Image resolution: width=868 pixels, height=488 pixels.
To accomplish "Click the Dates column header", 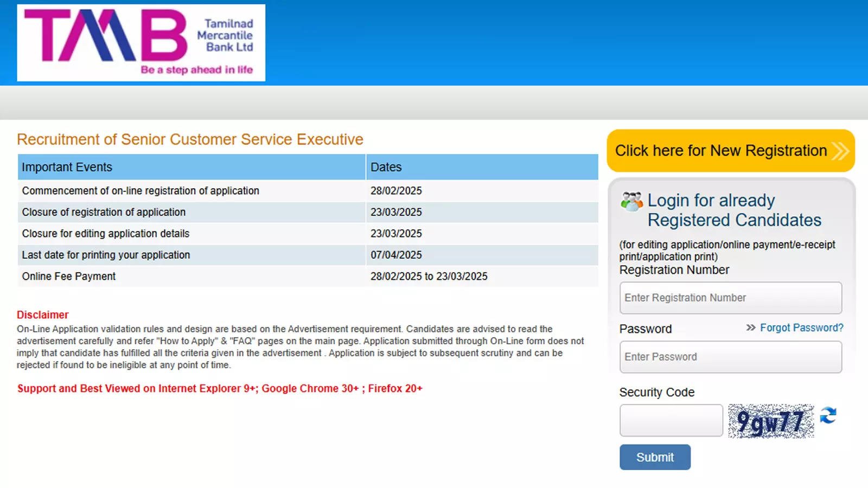I will (x=482, y=167).
